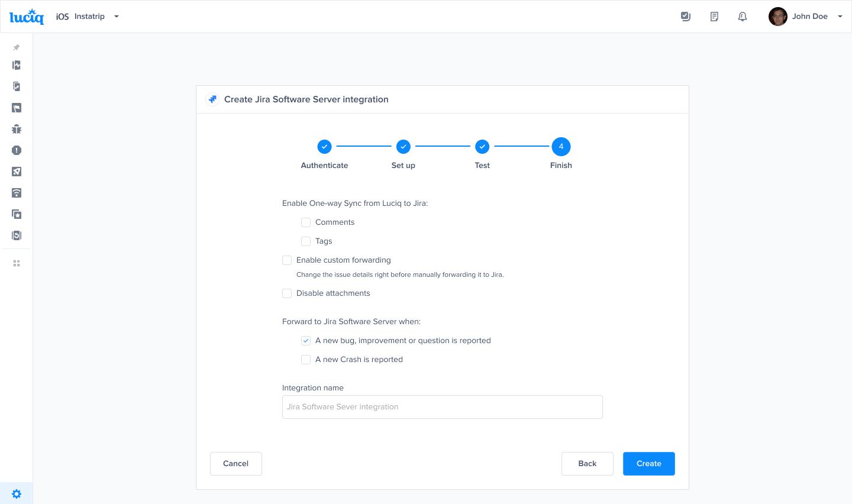
Task: Enable custom forwarding
Action: click(x=287, y=260)
